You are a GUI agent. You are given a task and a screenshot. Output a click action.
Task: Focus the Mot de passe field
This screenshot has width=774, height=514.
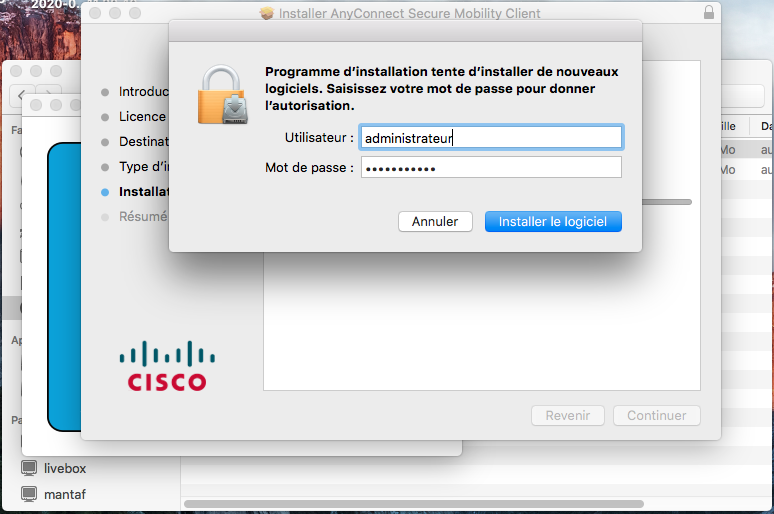pos(491,168)
